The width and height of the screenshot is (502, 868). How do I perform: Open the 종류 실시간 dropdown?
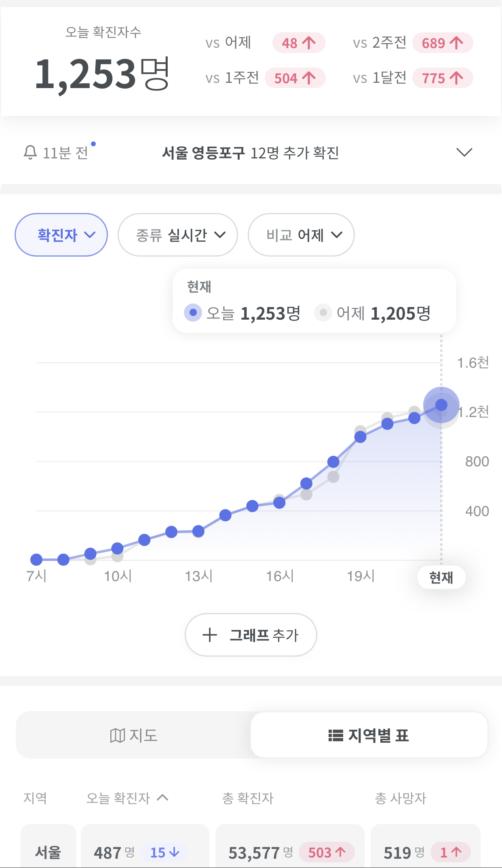pyautogui.click(x=177, y=235)
